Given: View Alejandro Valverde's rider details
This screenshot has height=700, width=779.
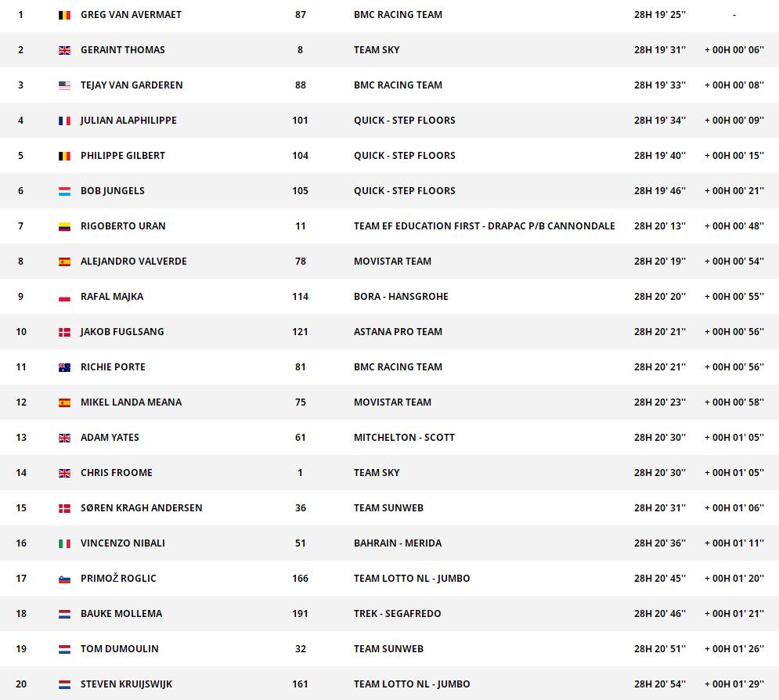Looking at the screenshot, I should coord(133,262).
